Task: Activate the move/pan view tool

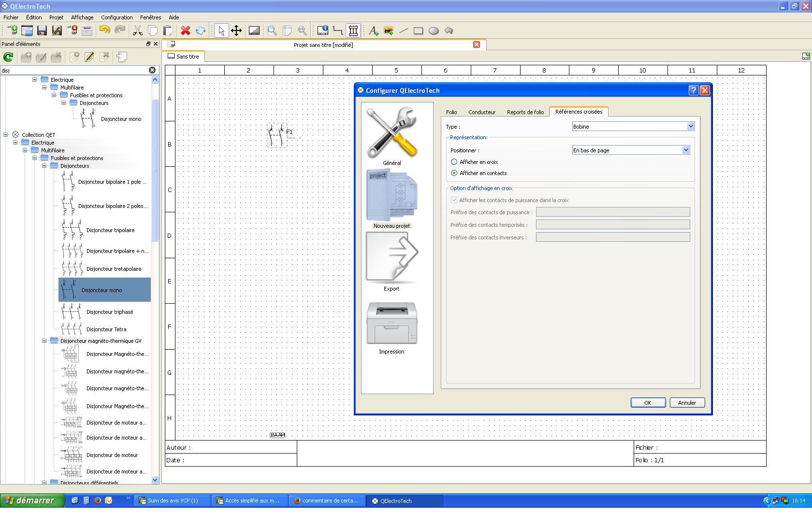Action: point(236,30)
